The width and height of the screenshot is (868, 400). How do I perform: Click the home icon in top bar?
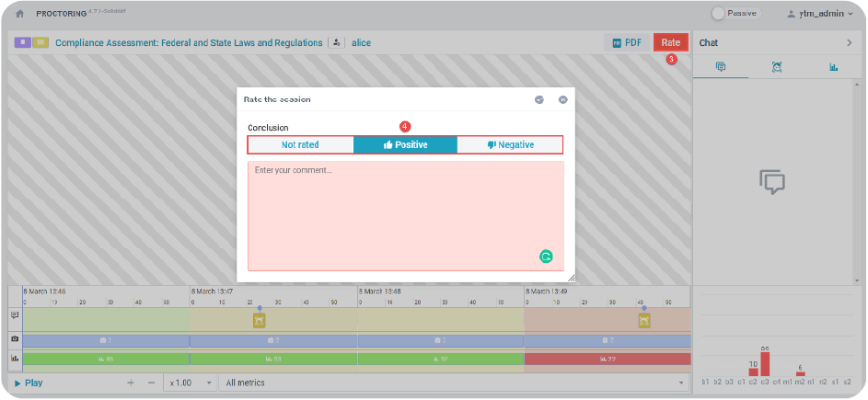coord(19,14)
